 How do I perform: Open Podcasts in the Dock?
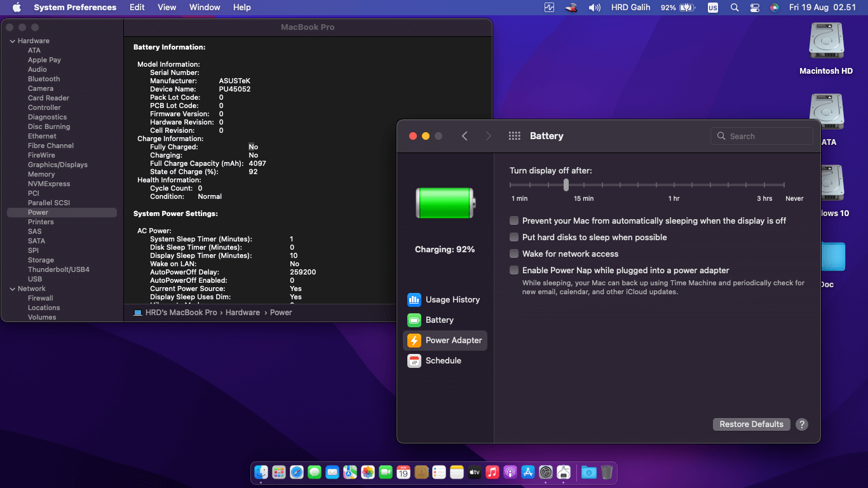[x=510, y=472]
